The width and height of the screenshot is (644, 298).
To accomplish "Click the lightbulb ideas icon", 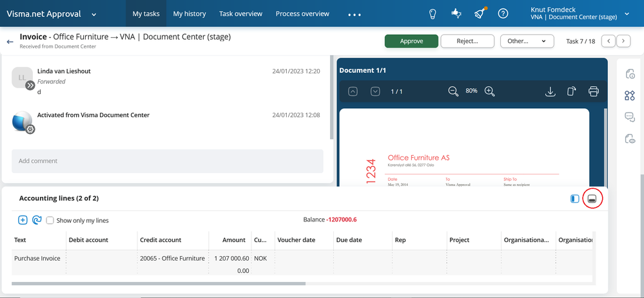I will point(432,14).
